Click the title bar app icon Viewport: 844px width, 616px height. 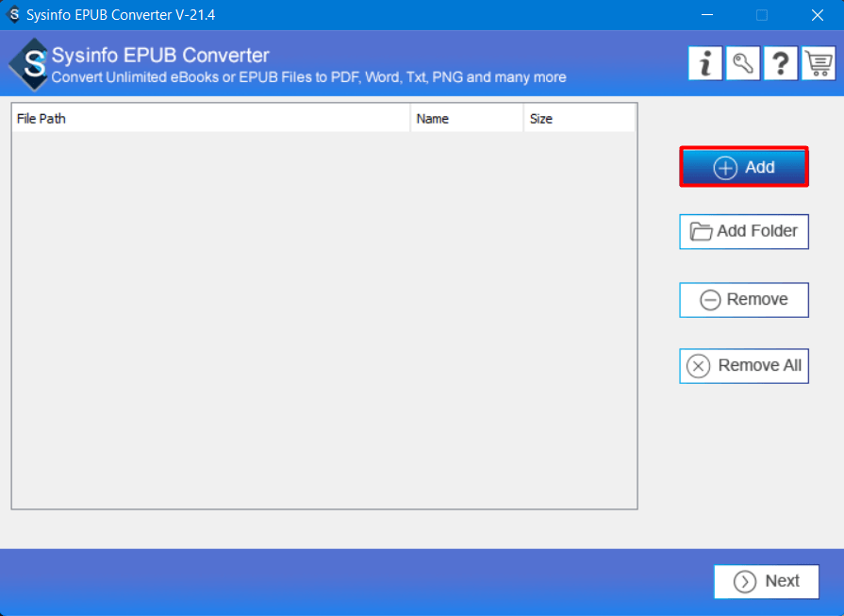click(14, 14)
